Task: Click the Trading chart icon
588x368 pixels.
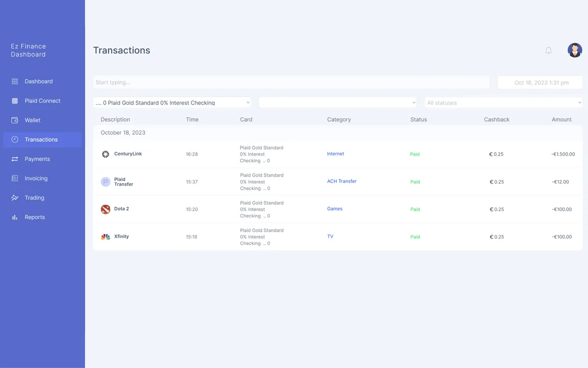Action: click(x=15, y=198)
